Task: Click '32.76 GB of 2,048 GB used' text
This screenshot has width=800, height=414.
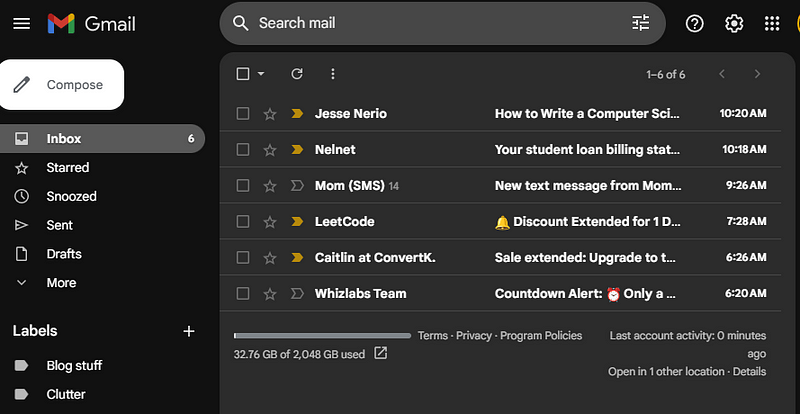Action: [x=299, y=354]
